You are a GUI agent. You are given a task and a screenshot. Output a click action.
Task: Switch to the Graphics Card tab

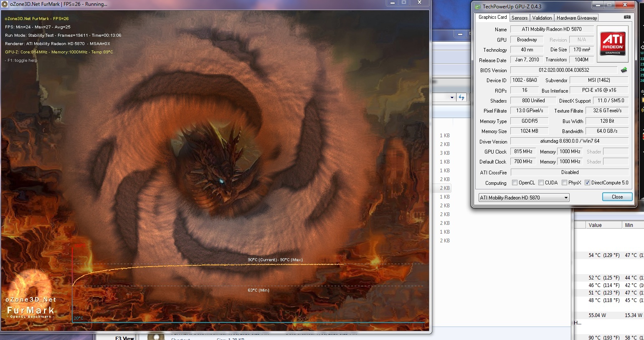point(492,18)
